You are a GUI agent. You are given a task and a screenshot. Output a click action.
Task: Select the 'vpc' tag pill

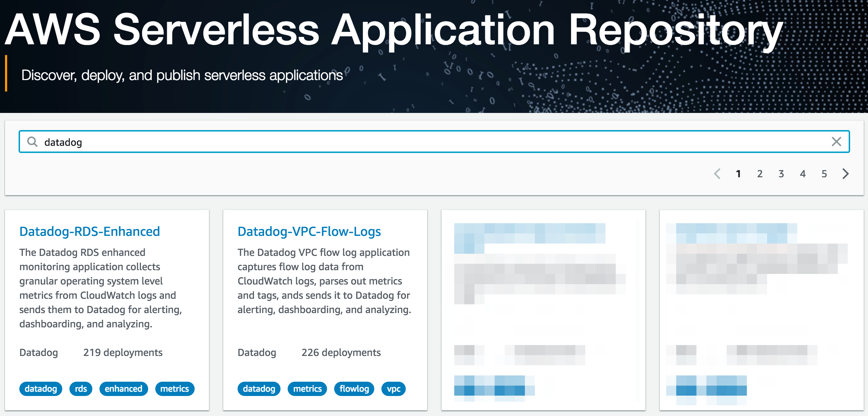click(393, 388)
